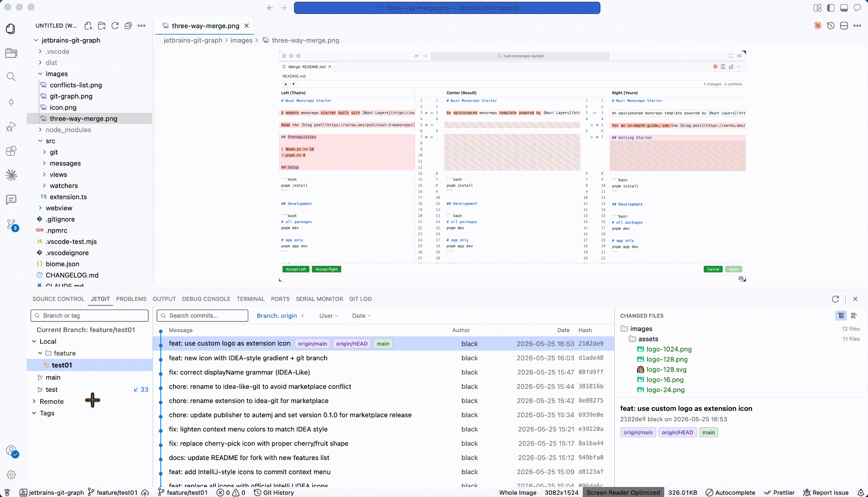Click Whole Image zoom setting in status bar
Viewport: 868px width, 497px height.
click(x=518, y=492)
